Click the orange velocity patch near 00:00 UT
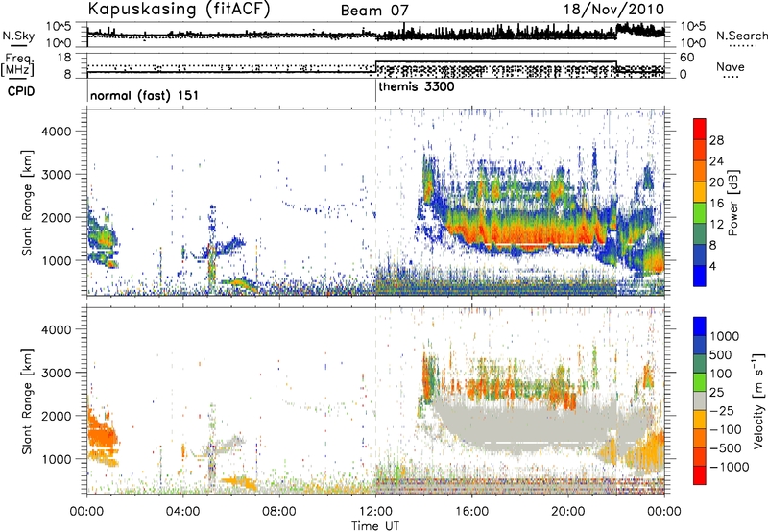The height and width of the screenshot is (532, 768). (x=102, y=433)
